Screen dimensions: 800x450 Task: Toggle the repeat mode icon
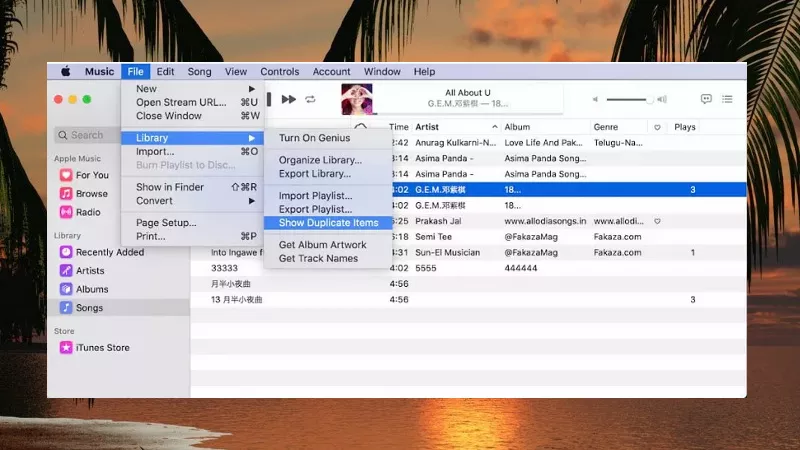[x=310, y=99]
